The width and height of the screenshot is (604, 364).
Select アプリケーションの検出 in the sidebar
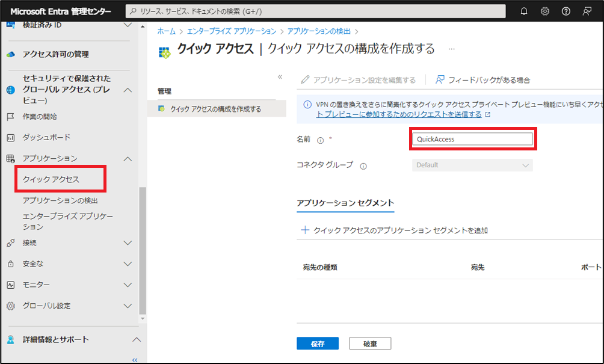click(x=60, y=200)
